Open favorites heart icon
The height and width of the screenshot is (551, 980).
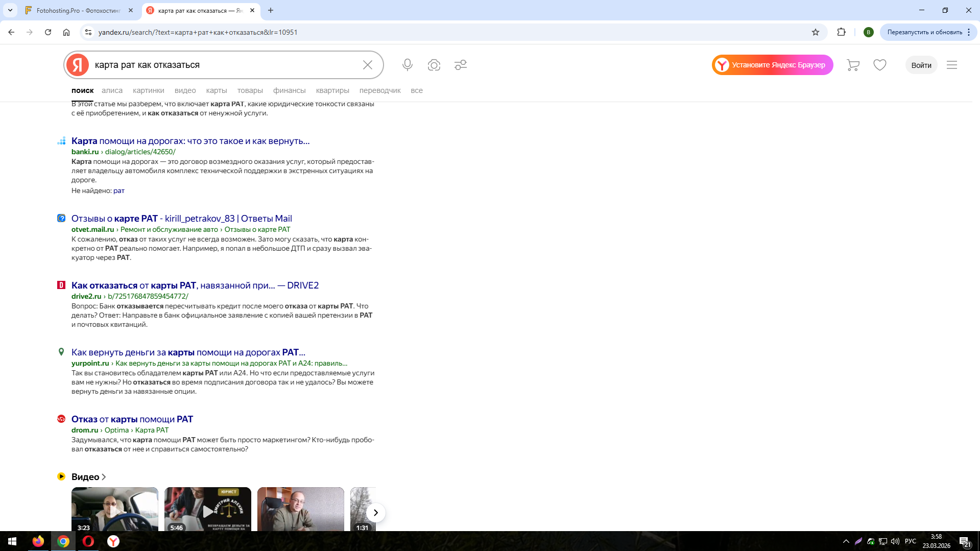pos(880,65)
